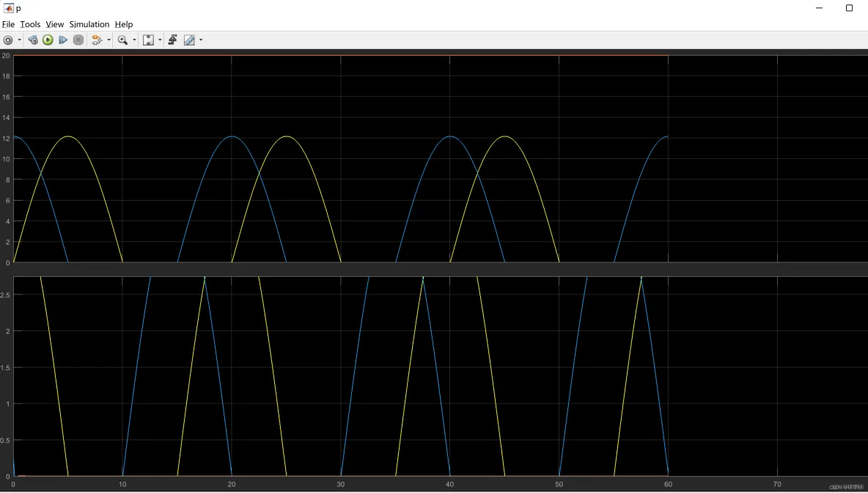
Task: Open the Simulation menu
Action: [89, 24]
